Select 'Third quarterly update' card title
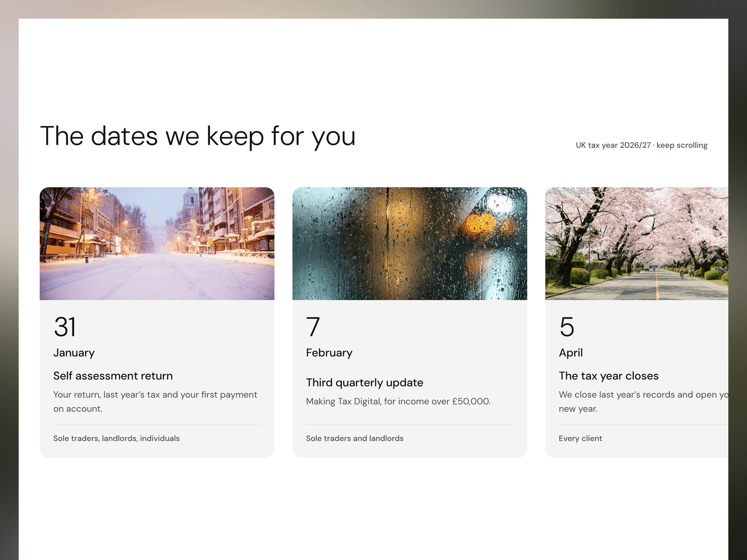 click(365, 383)
